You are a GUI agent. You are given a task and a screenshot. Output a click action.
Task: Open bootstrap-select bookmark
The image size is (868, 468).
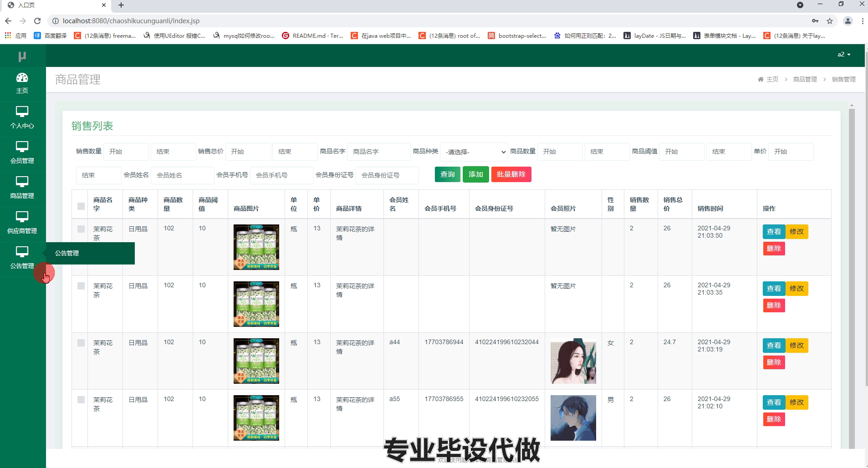click(517, 36)
